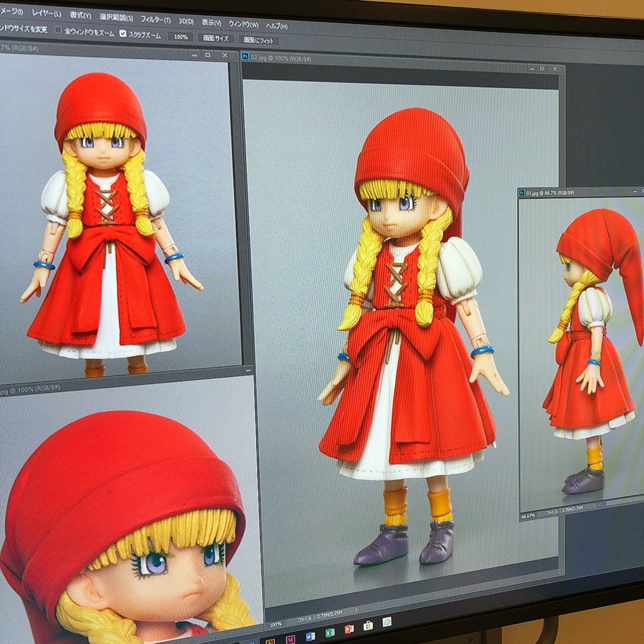
Task: Open the Word icon in the taskbar
Action: click(x=310, y=636)
